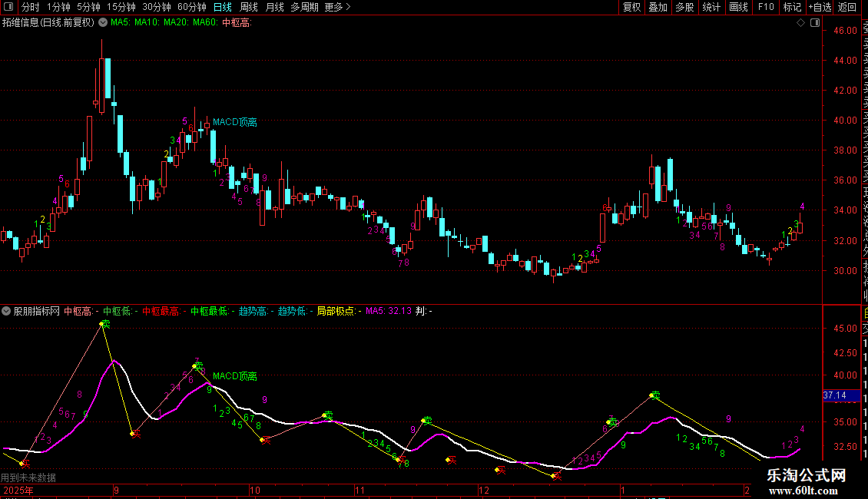Click the 统计 statistics tool
Image resolution: width=868 pixels, height=499 pixels.
711,7
